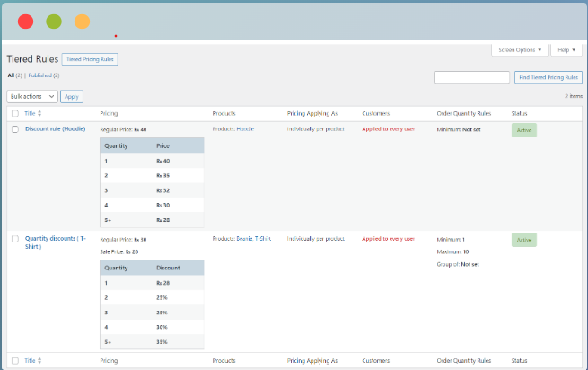588x370 pixels.
Task: Click the top 'Order Quantity Rules' column header
Action: (x=464, y=113)
